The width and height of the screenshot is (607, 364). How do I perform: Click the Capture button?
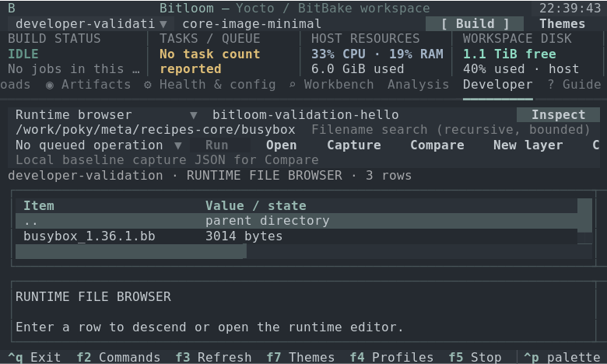pos(354,145)
